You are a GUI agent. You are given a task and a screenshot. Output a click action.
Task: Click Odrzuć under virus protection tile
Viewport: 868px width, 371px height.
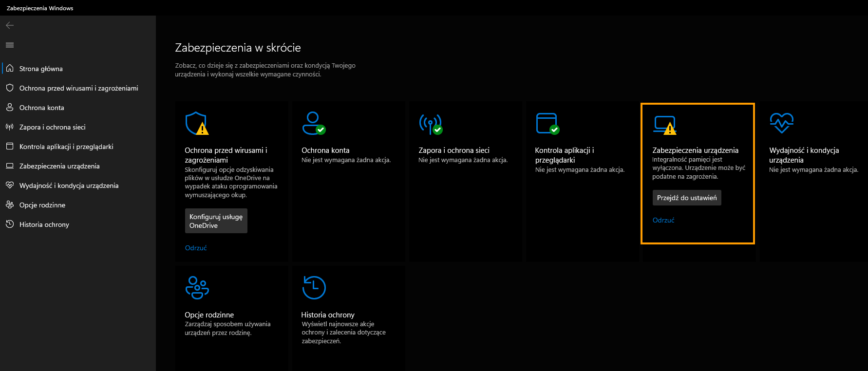pos(196,248)
